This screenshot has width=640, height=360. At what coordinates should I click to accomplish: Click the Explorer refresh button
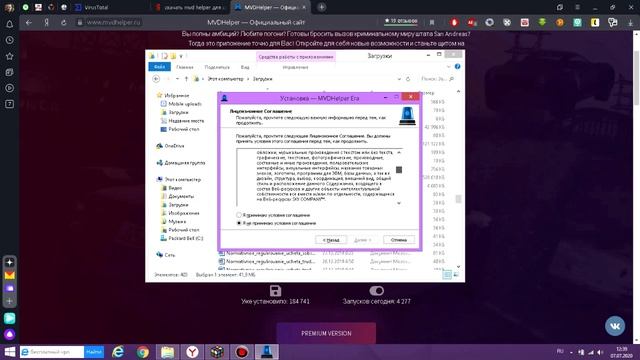coord(408,79)
